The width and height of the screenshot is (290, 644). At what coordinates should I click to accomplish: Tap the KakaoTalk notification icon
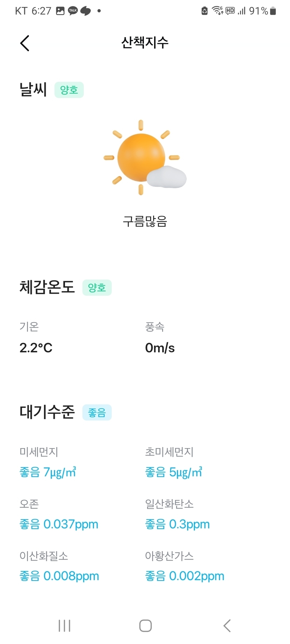click(73, 11)
